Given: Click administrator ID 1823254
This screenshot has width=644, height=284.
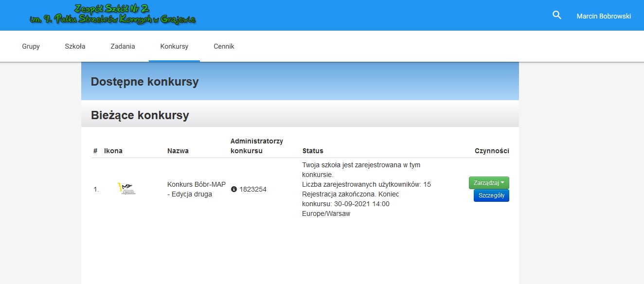Looking at the screenshot, I should (252, 189).
